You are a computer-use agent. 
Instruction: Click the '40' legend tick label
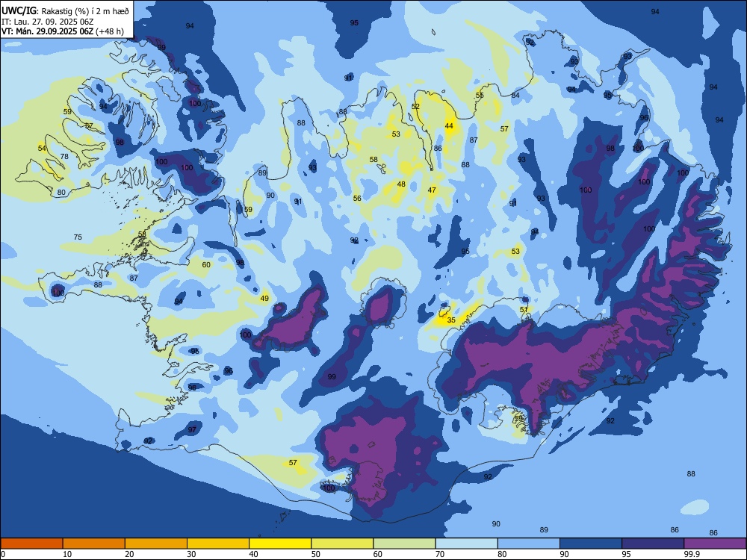pos(253,554)
